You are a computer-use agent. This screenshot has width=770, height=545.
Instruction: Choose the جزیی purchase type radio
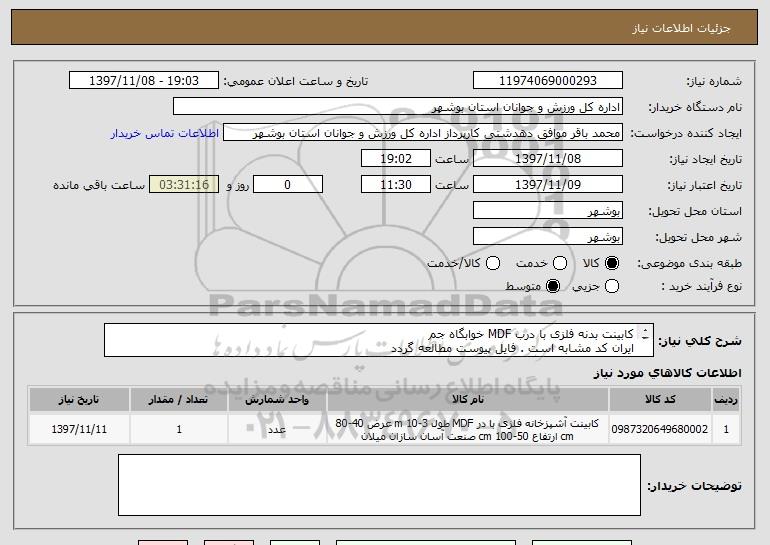(611, 286)
